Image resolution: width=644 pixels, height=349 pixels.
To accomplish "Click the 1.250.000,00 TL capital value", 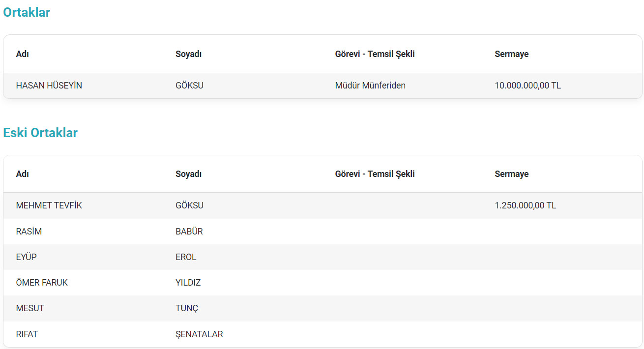I will [x=525, y=205].
